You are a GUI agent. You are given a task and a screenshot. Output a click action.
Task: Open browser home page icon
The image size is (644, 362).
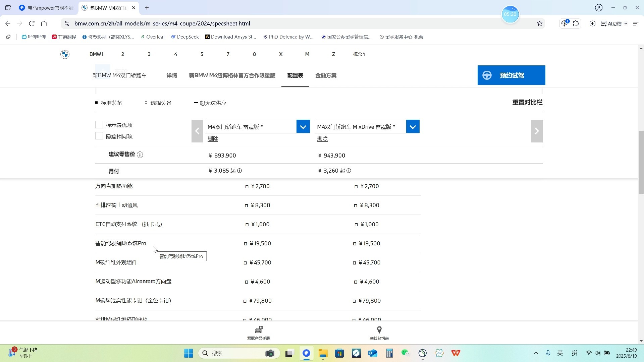44,23
